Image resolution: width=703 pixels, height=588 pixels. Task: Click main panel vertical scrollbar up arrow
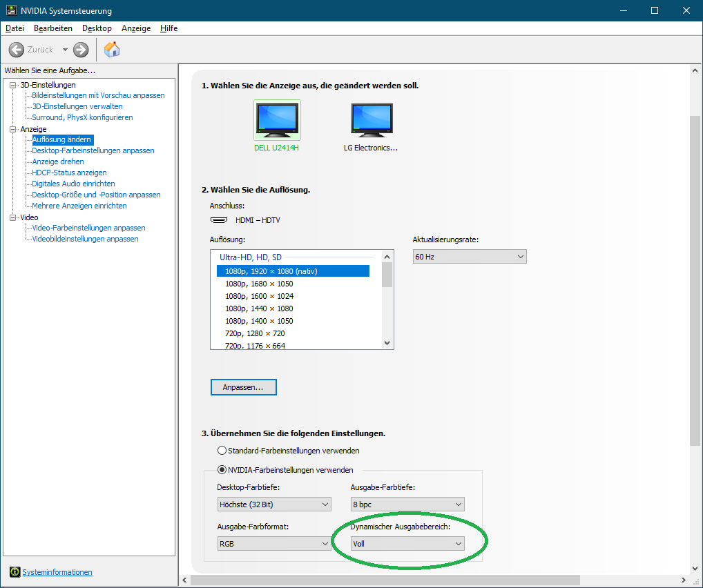(695, 70)
